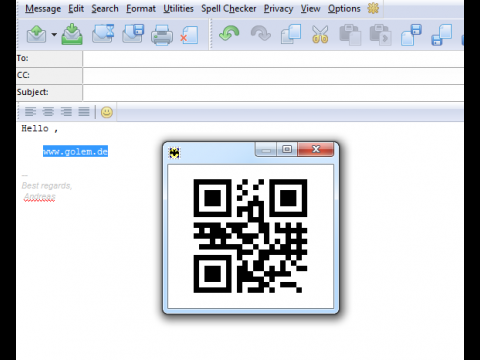Open the Message menu

coord(43,9)
